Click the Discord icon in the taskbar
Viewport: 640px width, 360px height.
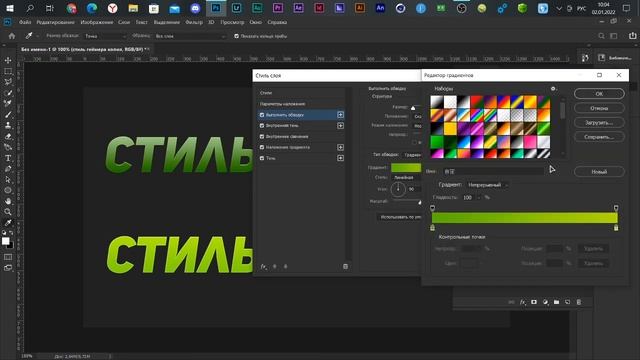pyautogui.click(x=195, y=8)
